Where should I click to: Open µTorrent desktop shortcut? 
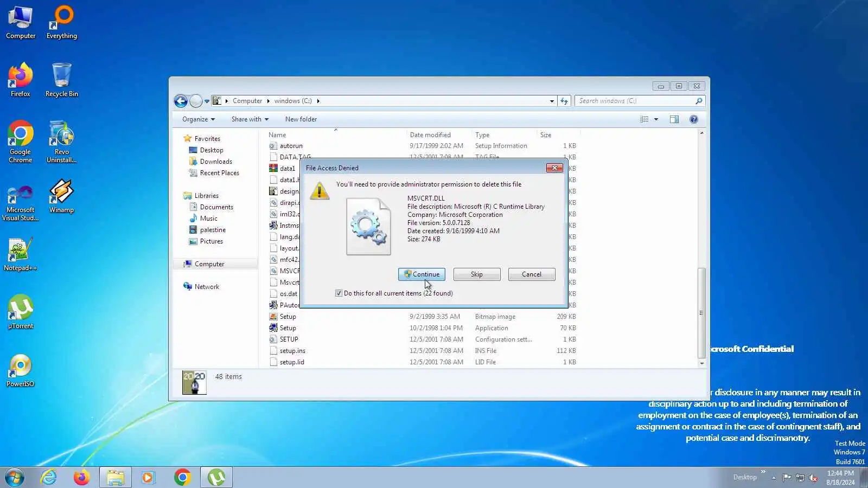21,312
